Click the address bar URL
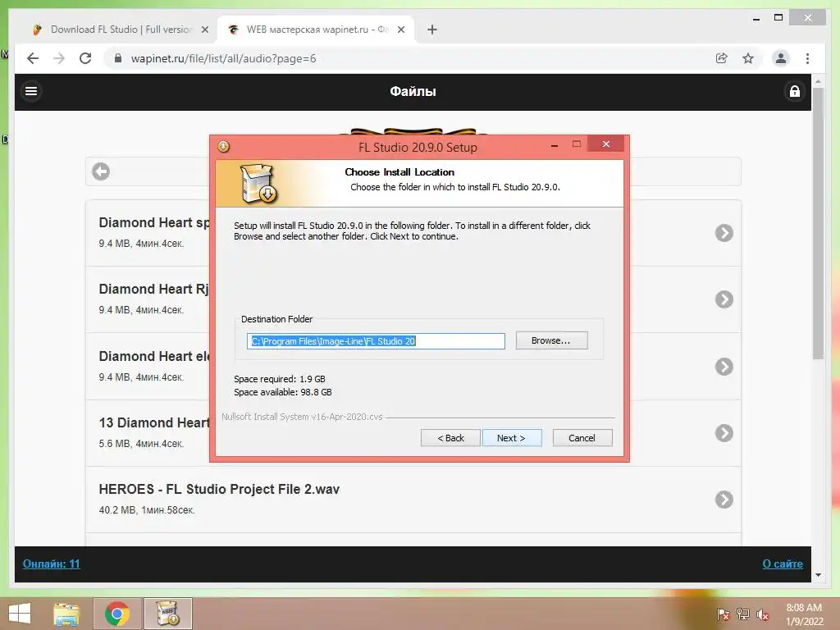Screen dimensions: 840x630 (x=223, y=58)
